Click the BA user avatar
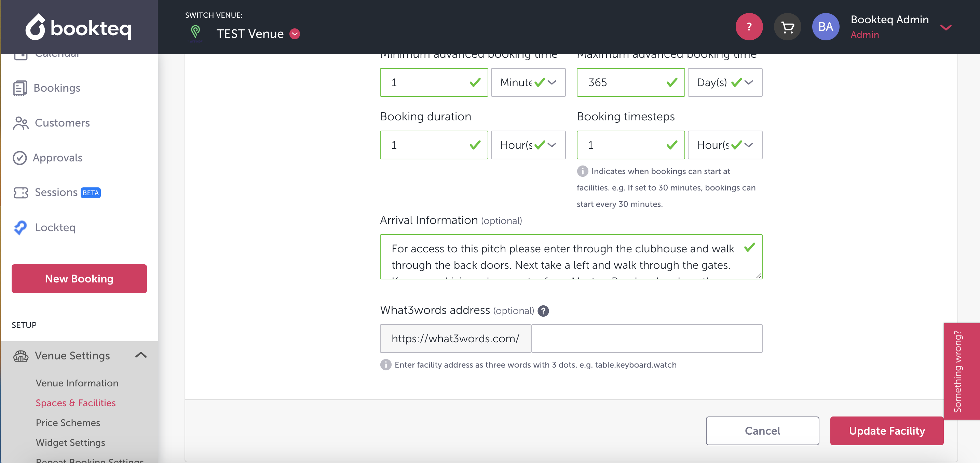This screenshot has width=980, height=463. pos(825,27)
